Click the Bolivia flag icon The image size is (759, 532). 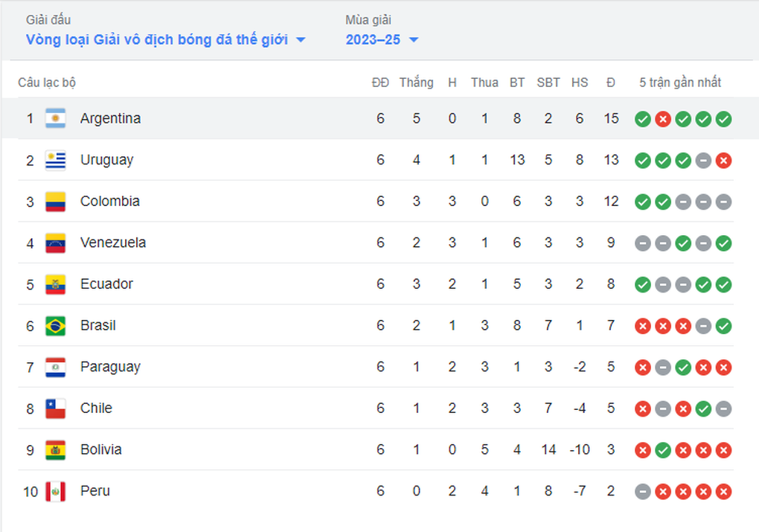tap(55, 450)
